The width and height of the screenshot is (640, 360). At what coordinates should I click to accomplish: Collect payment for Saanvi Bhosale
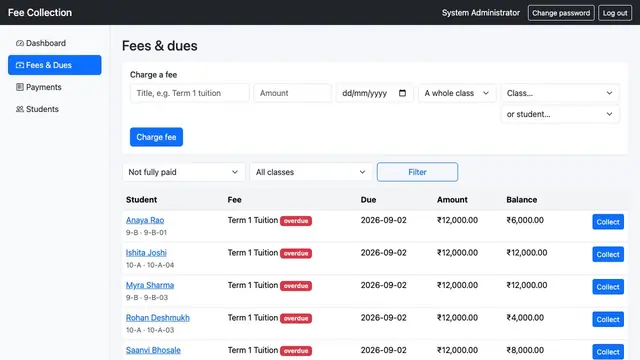[608, 352]
